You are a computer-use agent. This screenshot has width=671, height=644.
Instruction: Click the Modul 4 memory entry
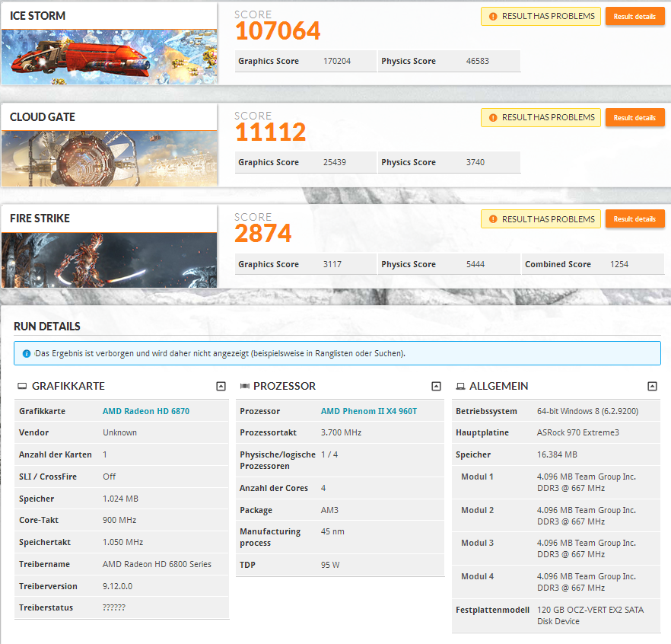556,582
